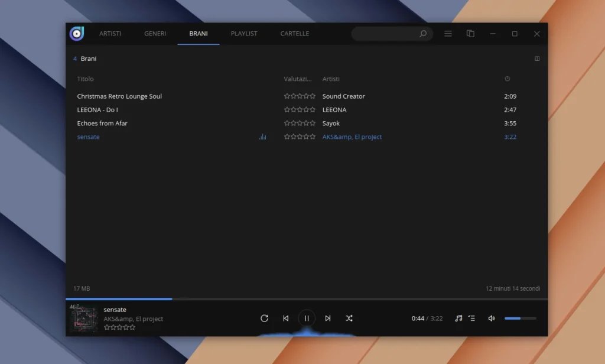Adjust the volume slider
The height and width of the screenshot is (364, 605).
click(520, 318)
